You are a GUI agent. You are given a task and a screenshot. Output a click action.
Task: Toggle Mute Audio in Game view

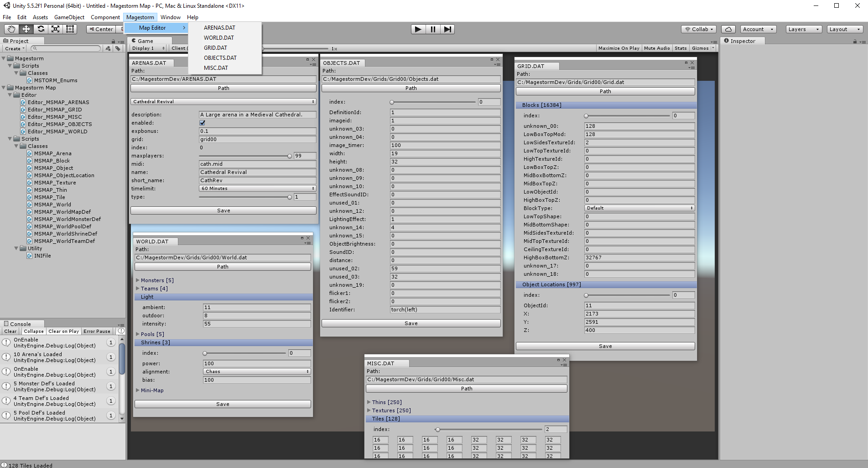[x=657, y=48]
